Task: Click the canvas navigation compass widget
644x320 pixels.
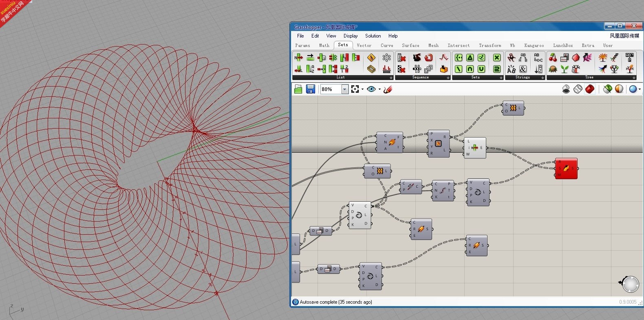Action: [630, 284]
